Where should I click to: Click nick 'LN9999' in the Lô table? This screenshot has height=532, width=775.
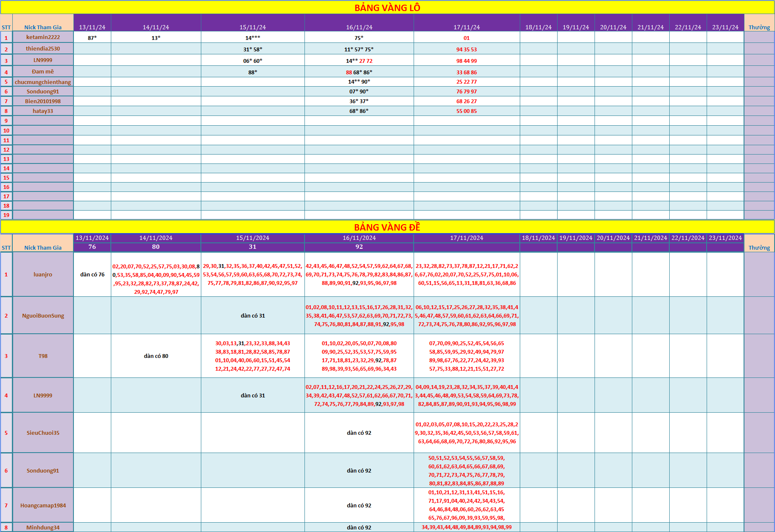click(43, 60)
